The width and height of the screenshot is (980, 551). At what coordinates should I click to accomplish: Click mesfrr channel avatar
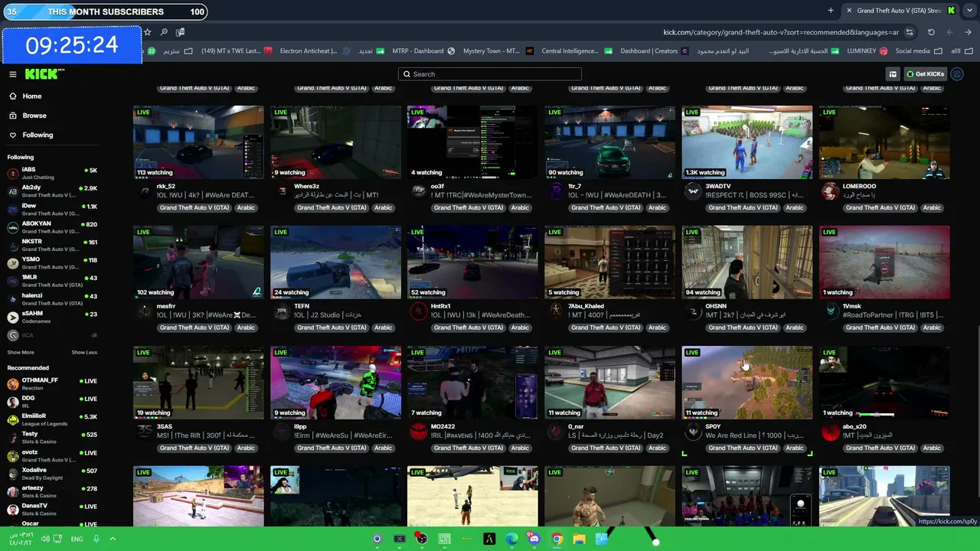coord(145,311)
